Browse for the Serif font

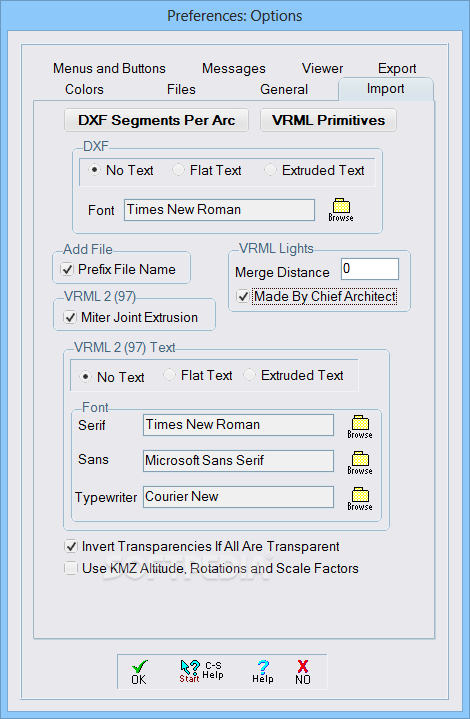pyautogui.click(x=360, y=427)
